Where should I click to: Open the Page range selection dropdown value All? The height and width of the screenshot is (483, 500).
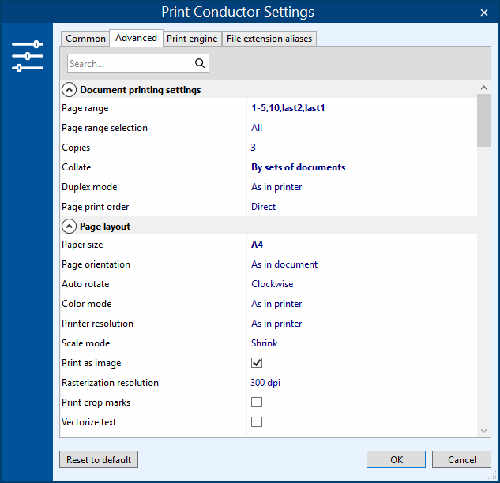pos(257,128)
